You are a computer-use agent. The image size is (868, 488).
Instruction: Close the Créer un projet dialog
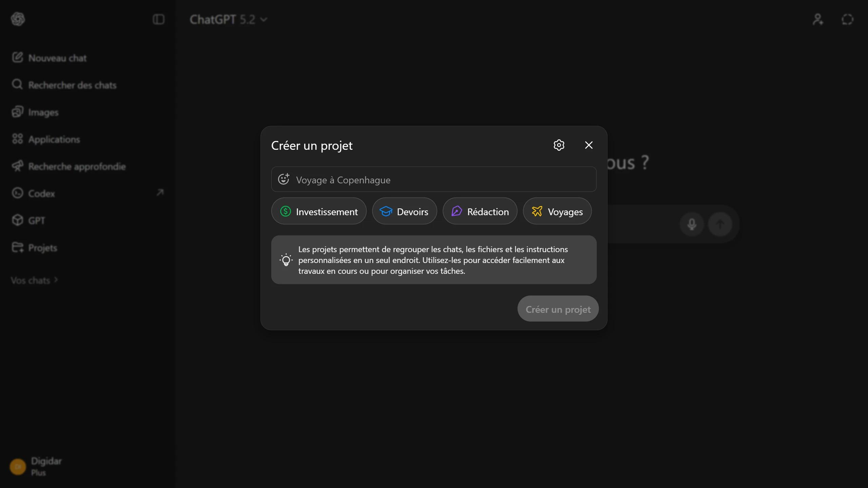coord(589,145)
